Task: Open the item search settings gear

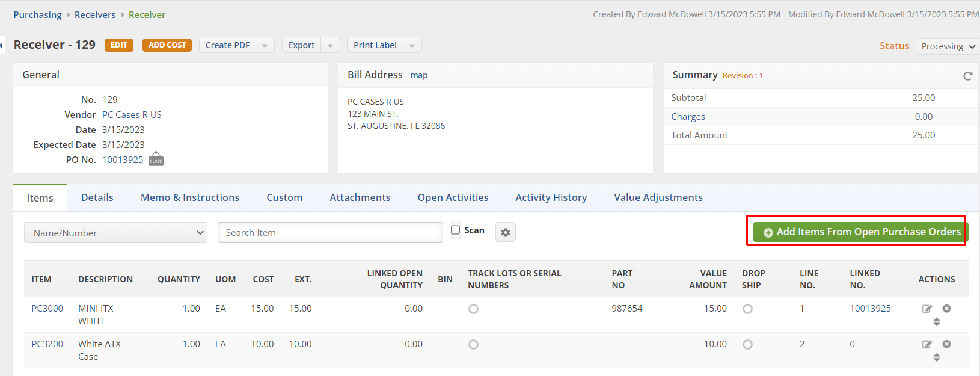Action: (x=506, y=232)
